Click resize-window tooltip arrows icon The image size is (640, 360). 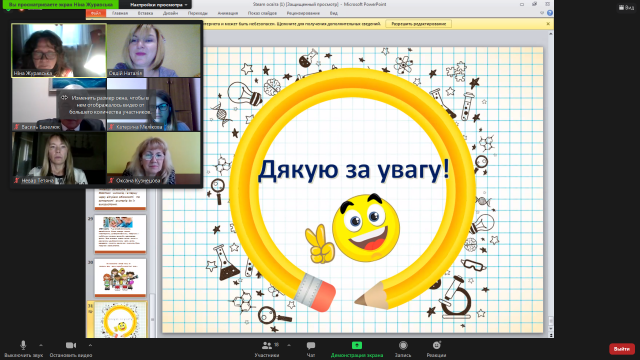64,98
